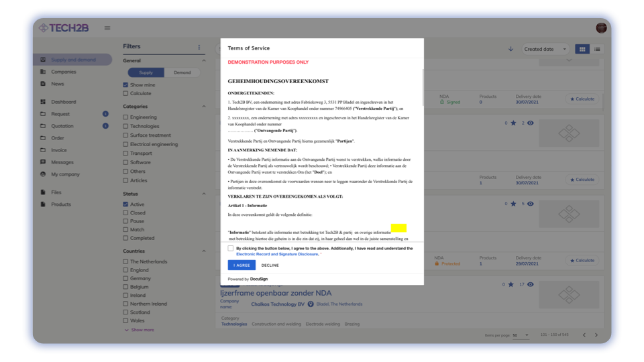The width and height of the screenshot is (644, 362).
Task: Click the user avatar in the top-right corner
Action: click(x=600, y=28)
